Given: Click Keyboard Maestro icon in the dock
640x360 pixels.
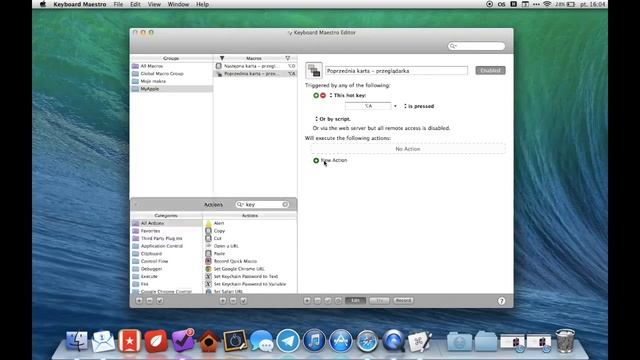Looking at the screenshot, I should 419,341.
